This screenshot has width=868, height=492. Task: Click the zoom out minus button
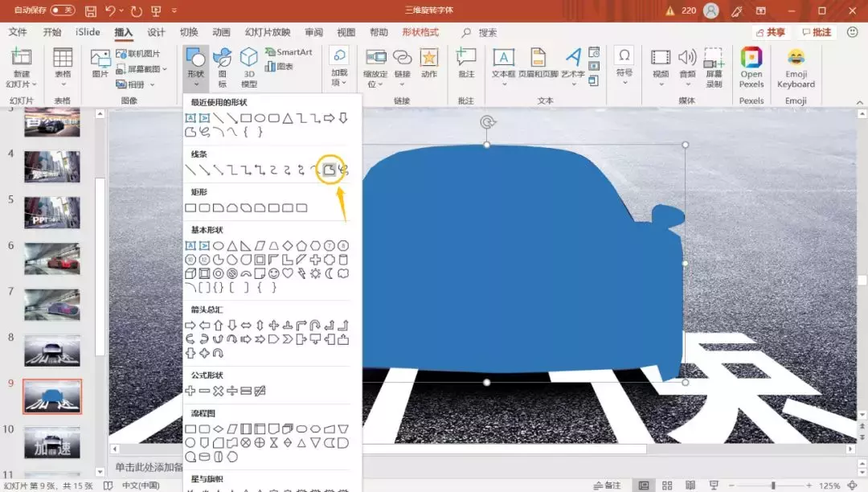[731, 486]
